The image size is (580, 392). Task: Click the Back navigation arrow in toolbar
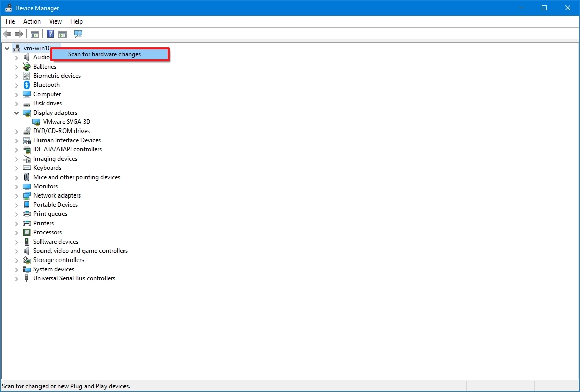(7, 34)
